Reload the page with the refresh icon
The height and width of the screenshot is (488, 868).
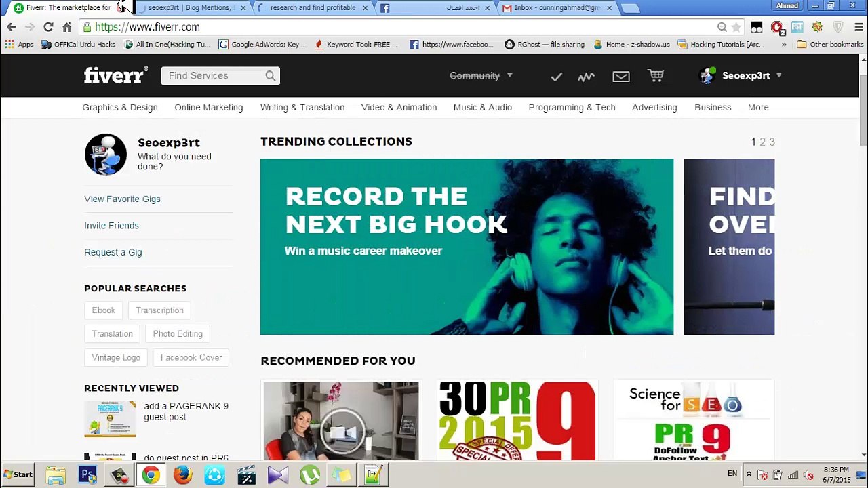click(48, 27)
